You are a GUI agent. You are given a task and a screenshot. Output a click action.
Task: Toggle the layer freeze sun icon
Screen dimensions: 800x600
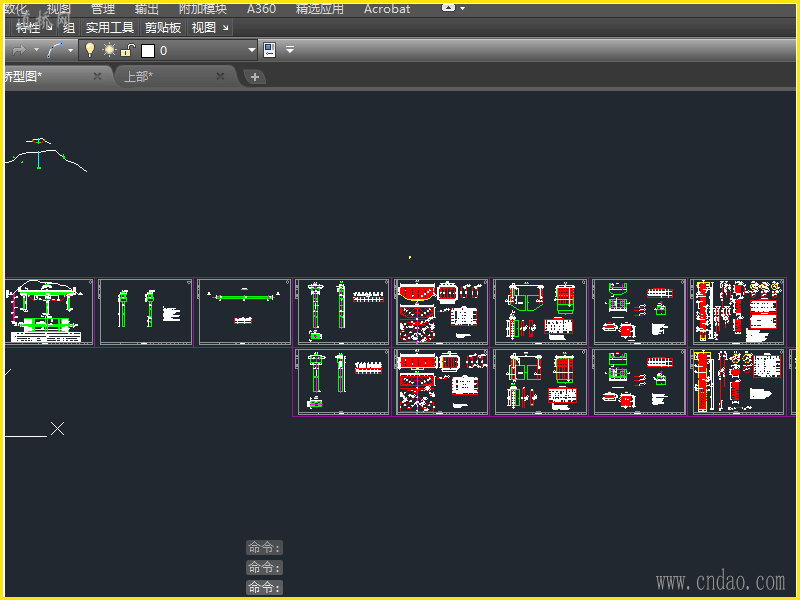tap(109, 49)
